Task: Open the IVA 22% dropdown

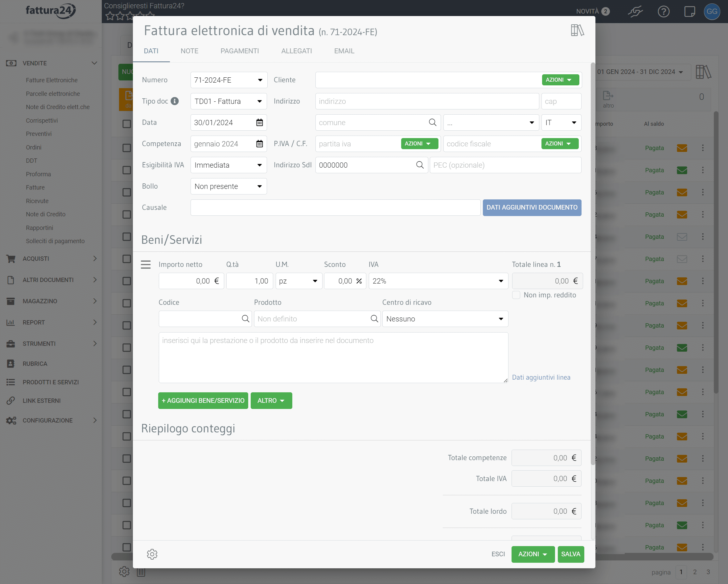Action: point(438,281)
